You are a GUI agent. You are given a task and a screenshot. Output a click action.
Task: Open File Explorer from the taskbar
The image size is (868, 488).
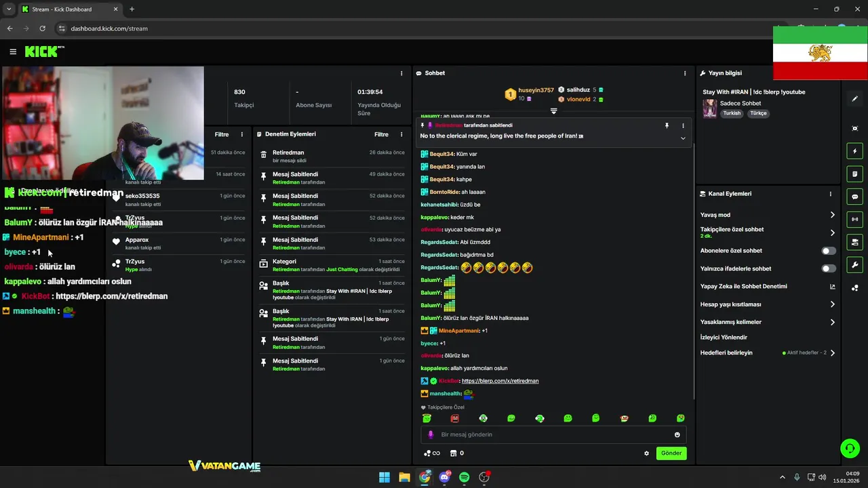point(404,477)
